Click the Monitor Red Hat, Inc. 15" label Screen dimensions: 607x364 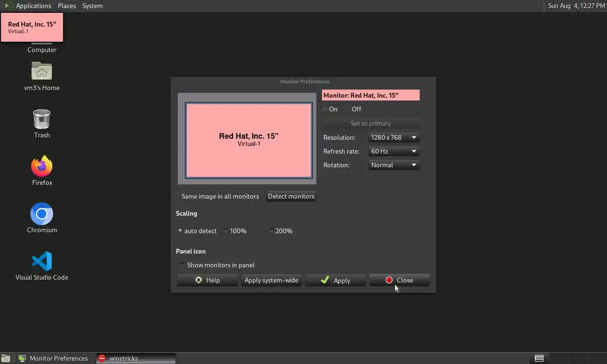click(371, 95)
